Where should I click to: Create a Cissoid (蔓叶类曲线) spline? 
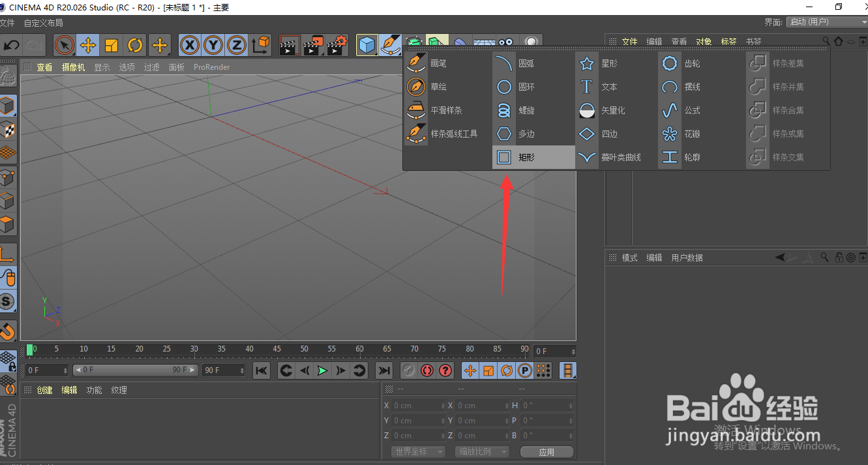[x=616, y=157]
